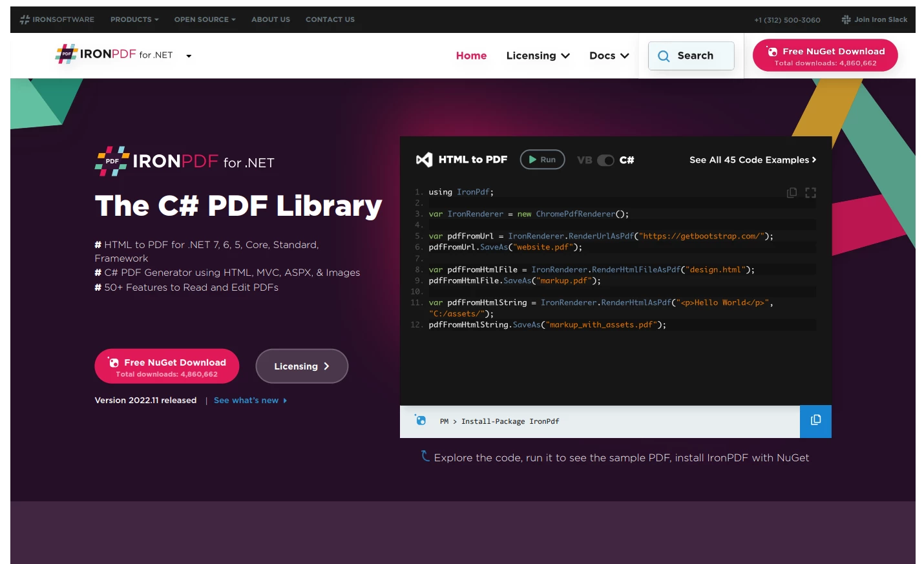Click the 'C# PDF Generator using HTML, MVC' line
This screenshot has width=924, height=564.
pyautogui.click(x=227, y=273)
